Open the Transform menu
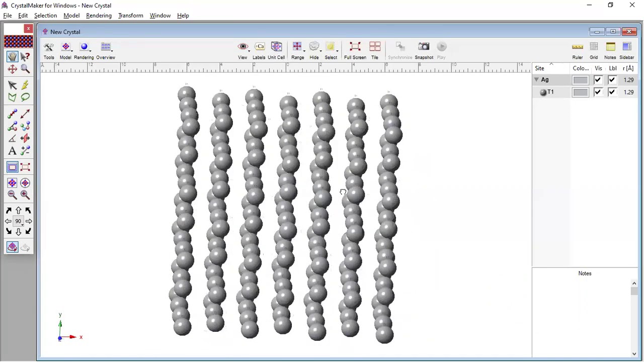 tap(131, 16)
